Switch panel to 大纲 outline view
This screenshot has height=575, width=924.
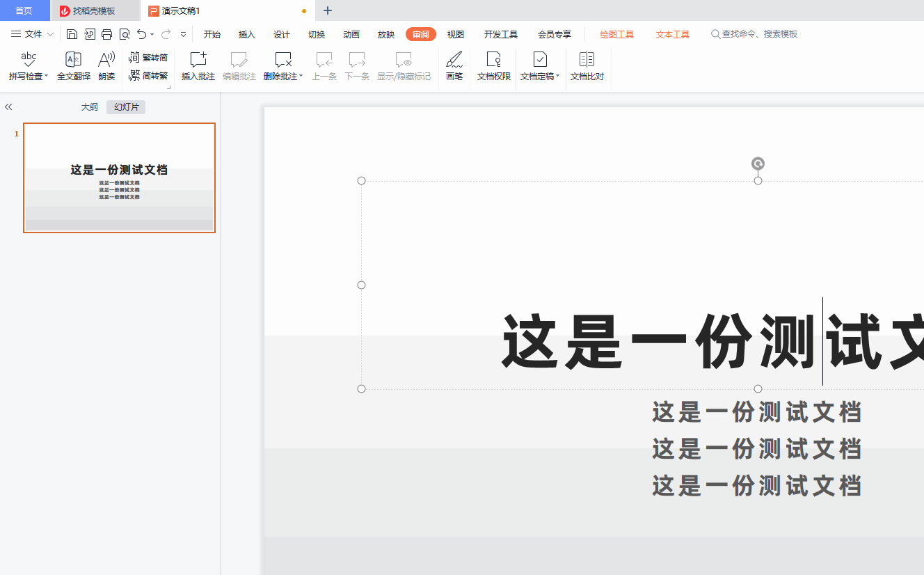point(90,107)
